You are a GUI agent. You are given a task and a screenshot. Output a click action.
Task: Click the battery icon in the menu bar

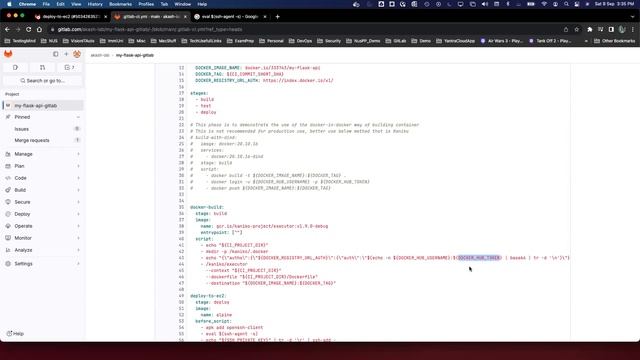[531, 4]
